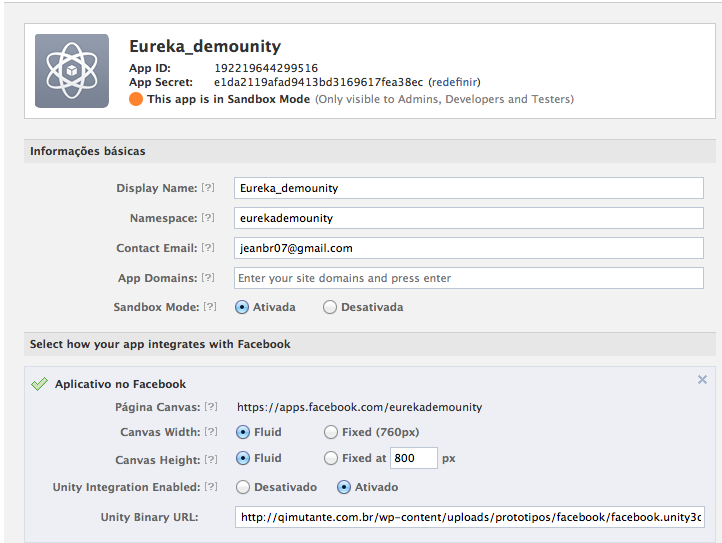Click the App Secret value text
Viewport: 722px width, 543px height.
[318, 82]
